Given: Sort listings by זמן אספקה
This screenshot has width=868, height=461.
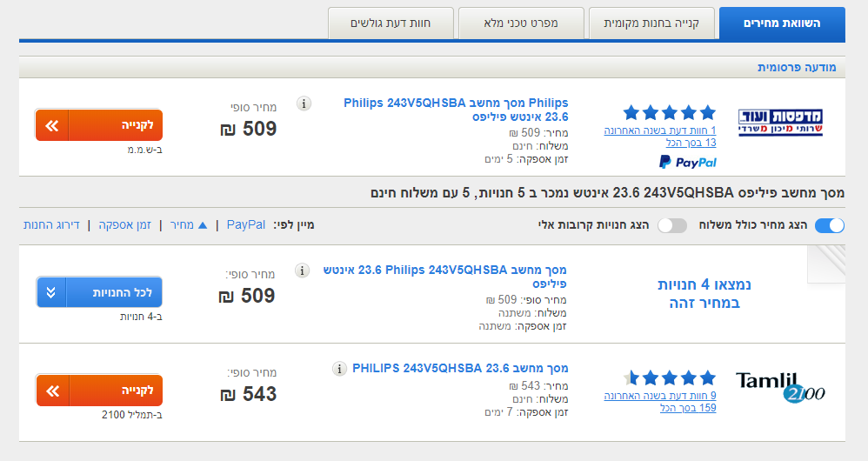Looking at the screenshot, I should pyautogui.click(x=124, y=225).
